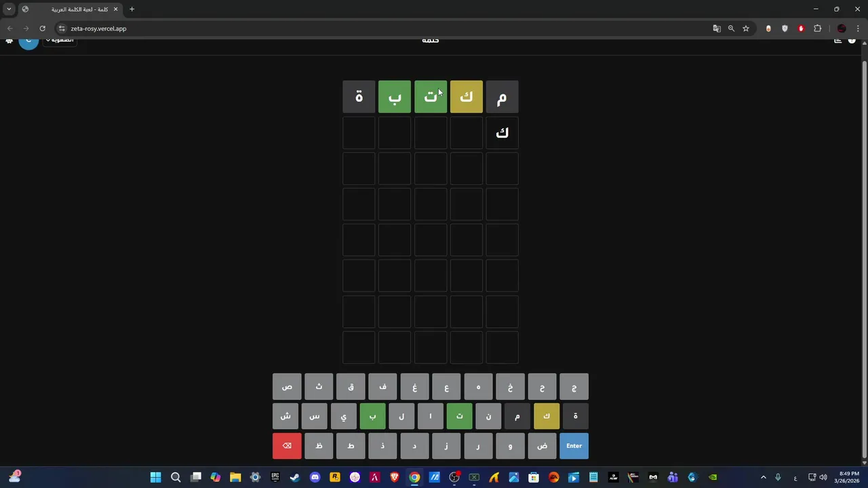Tap the غ key on keyboard
Screen dimensions: 868x488
tap(414, 387)
